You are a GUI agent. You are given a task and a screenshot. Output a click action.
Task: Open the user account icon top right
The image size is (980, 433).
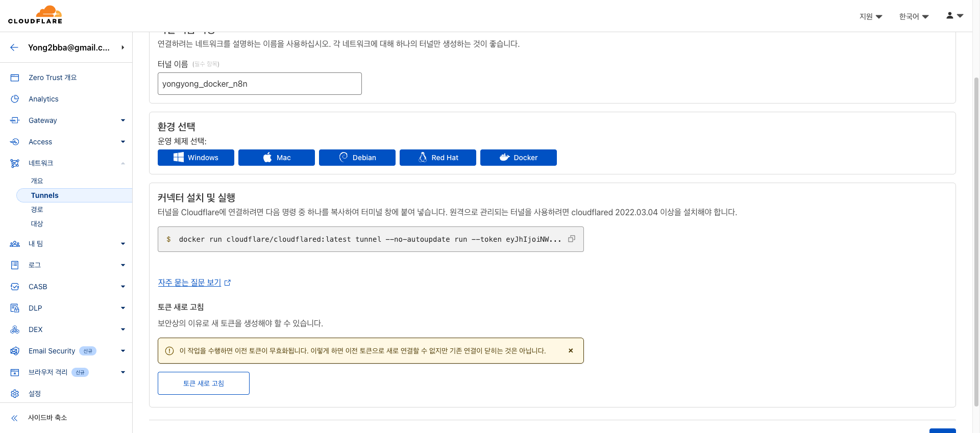point(950,15)
